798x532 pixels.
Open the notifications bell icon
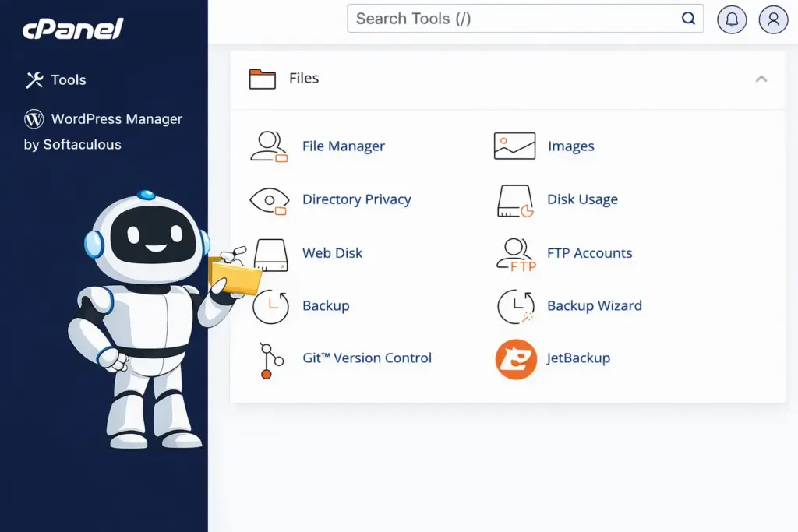click(x=732, y=19)
